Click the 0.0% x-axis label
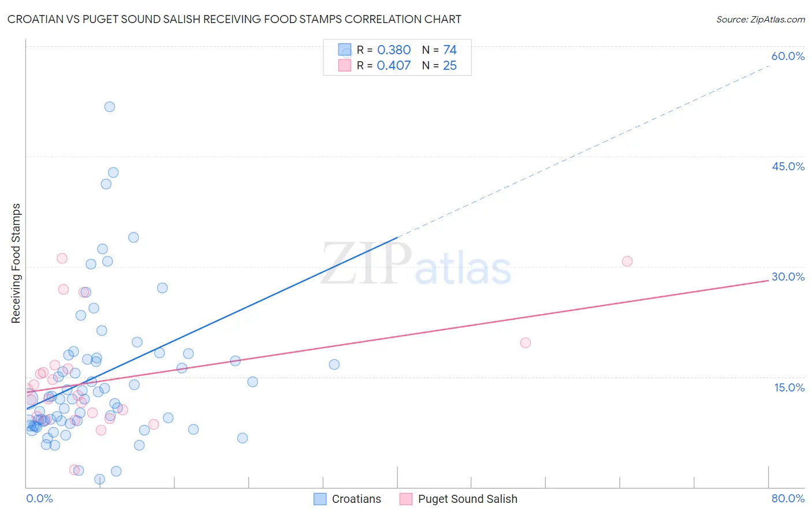The height and width of the screenshot is (515, 812). 39,498
